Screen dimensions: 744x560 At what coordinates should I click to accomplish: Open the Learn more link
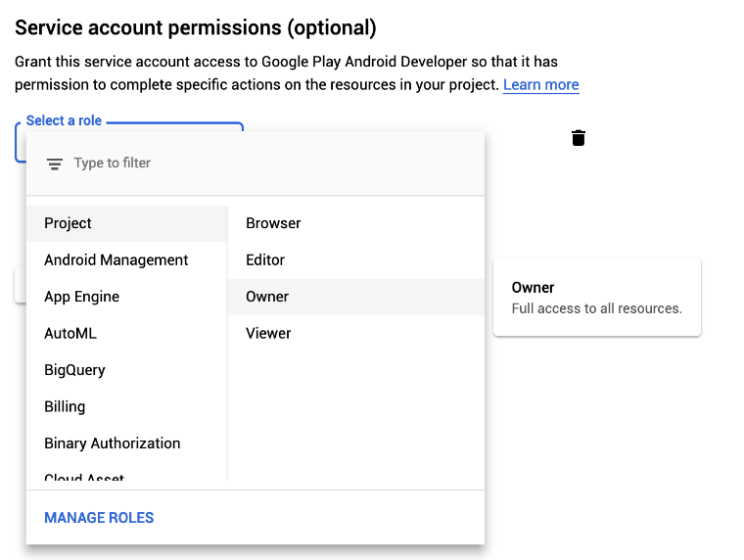(x=541, y=84)
